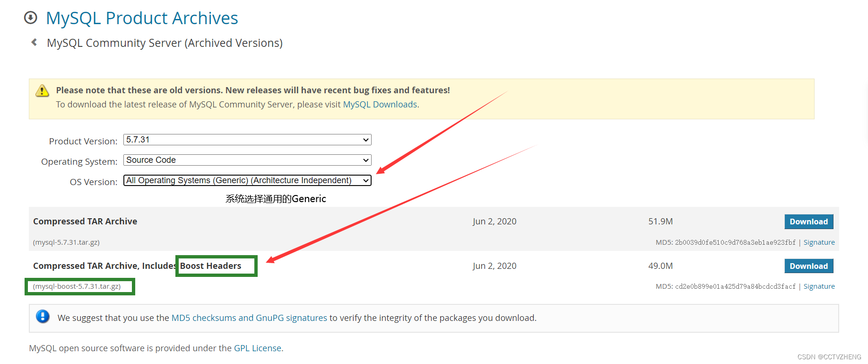
Task: Click the MD5 value cd2e0b899e01a425d79a84bcdcd3facf
Action: pyautogui.click(x=735, y=286)
